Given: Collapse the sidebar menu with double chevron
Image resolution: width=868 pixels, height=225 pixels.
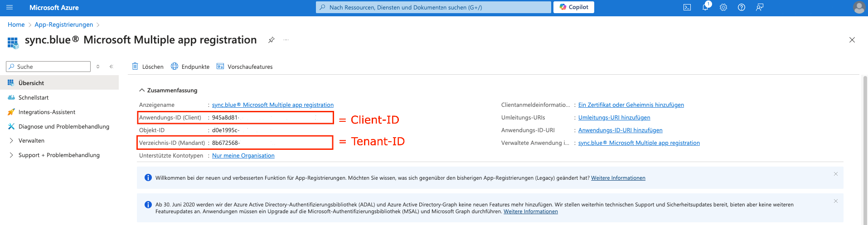Looking at the screenshot, I should 111,67.
